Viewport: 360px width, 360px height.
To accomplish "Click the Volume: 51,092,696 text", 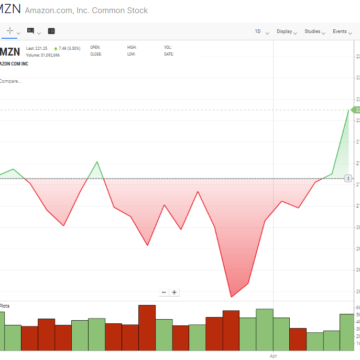I will tap(43, 55).
